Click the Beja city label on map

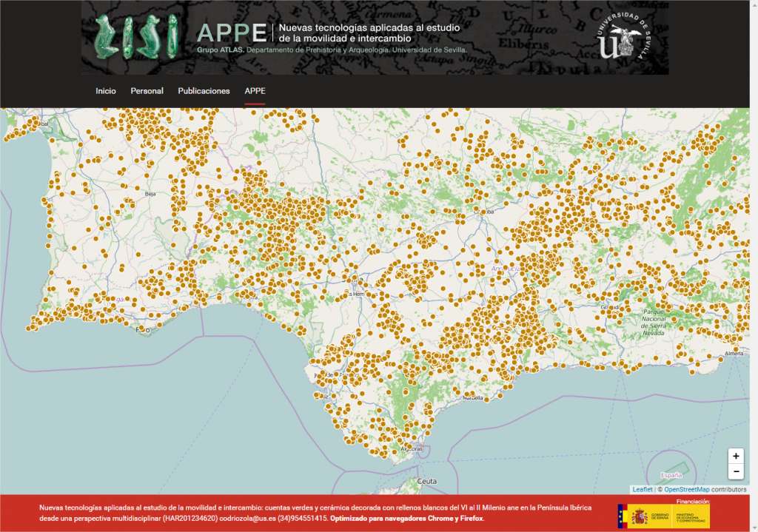tap(150, 194)
